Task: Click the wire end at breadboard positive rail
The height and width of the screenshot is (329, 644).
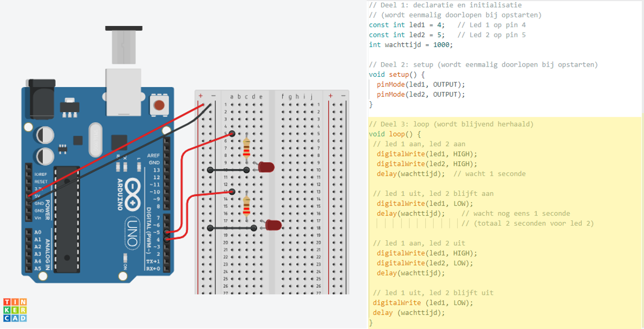Action: (x=201, y=105)
